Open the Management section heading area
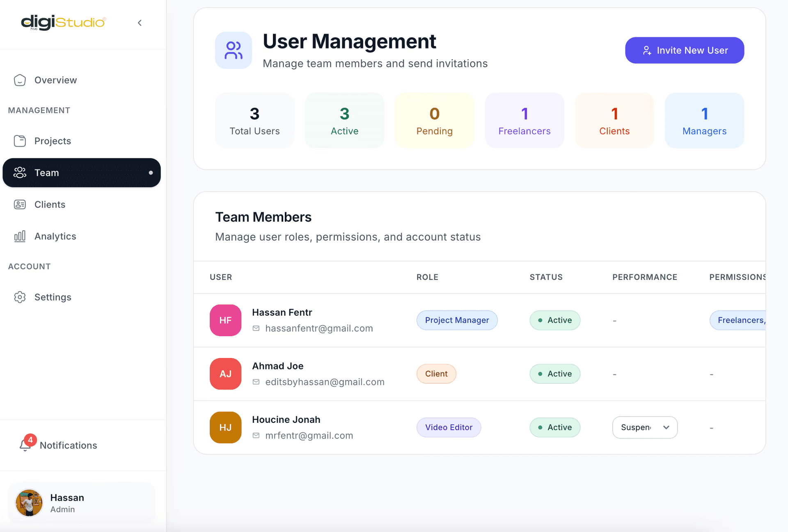The height and width of the screenshot is (532, 788). [x=39, y=110]
